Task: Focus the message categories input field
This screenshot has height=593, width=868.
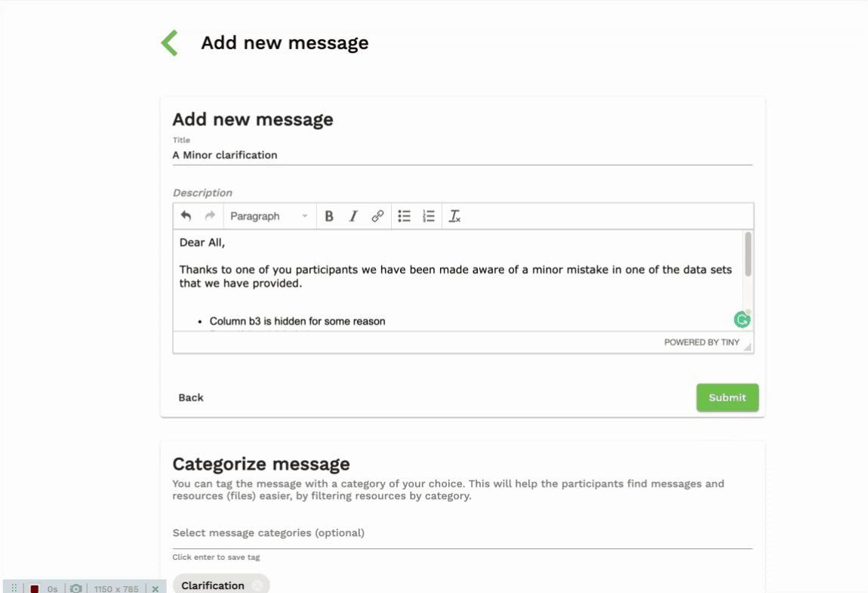Action: 462,533
